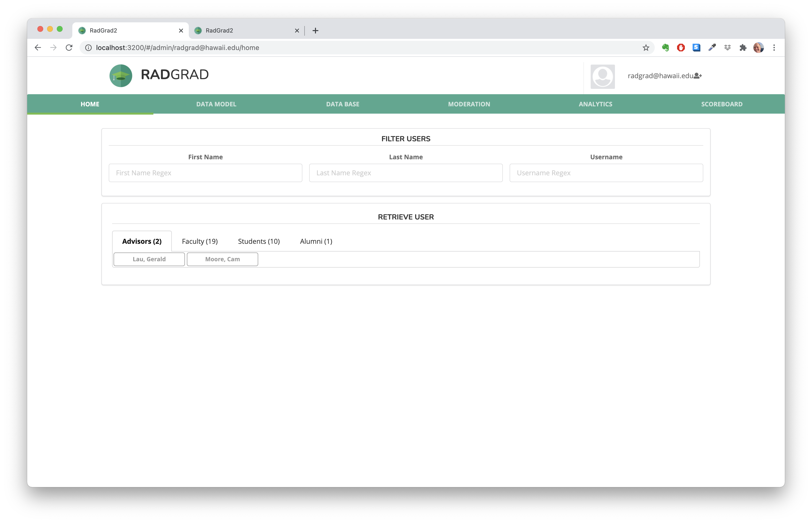
Task: Go to the ANALYTICS page
Action: (596, 104)
